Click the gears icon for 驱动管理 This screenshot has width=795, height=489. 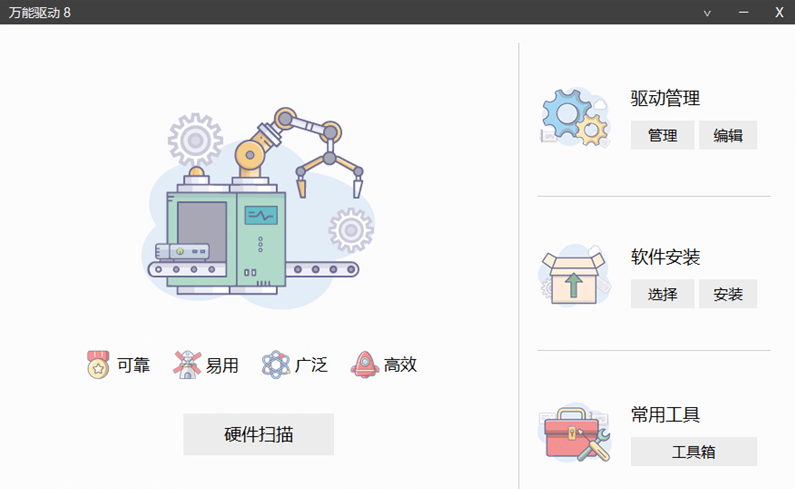pyautogui.click(x=575, y=117)
